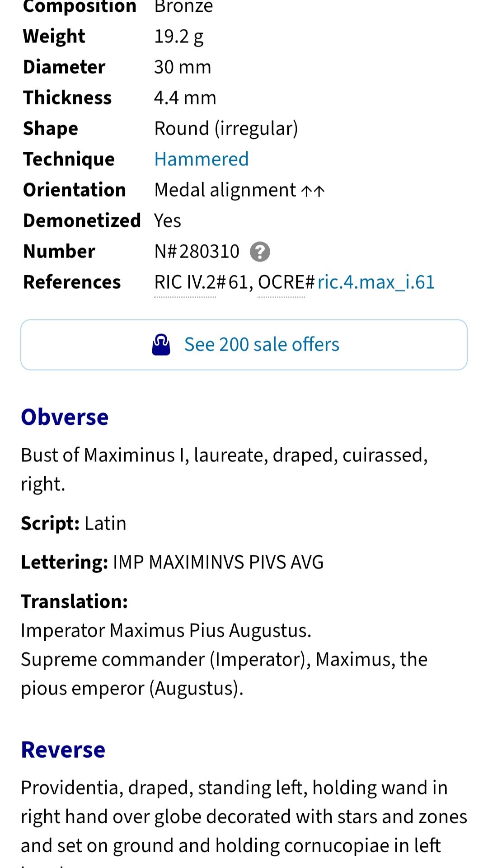Click the N# 280310 catalog number

[x=197, y=251]
